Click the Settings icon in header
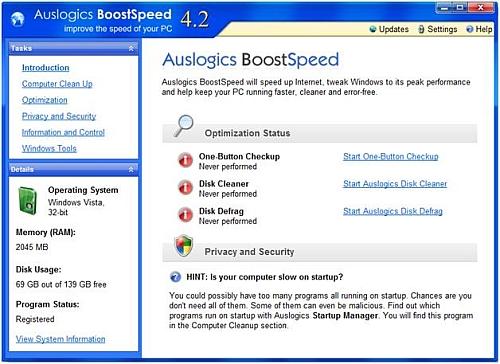 421,29
